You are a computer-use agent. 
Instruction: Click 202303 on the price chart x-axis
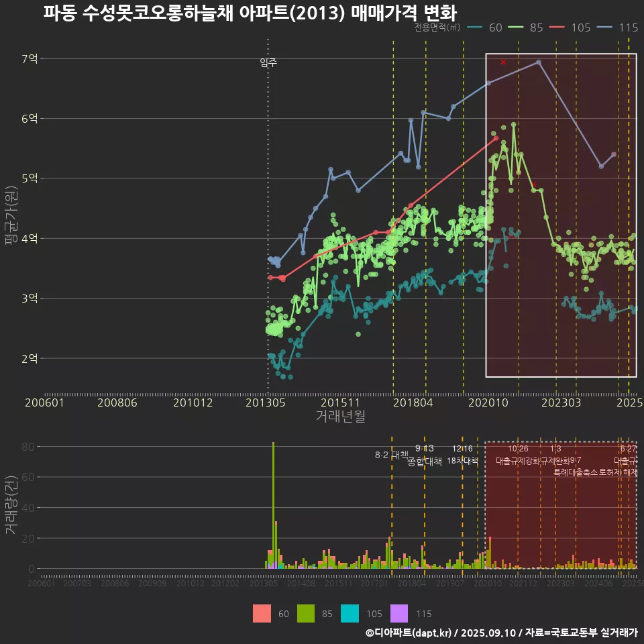pos(561,402)
